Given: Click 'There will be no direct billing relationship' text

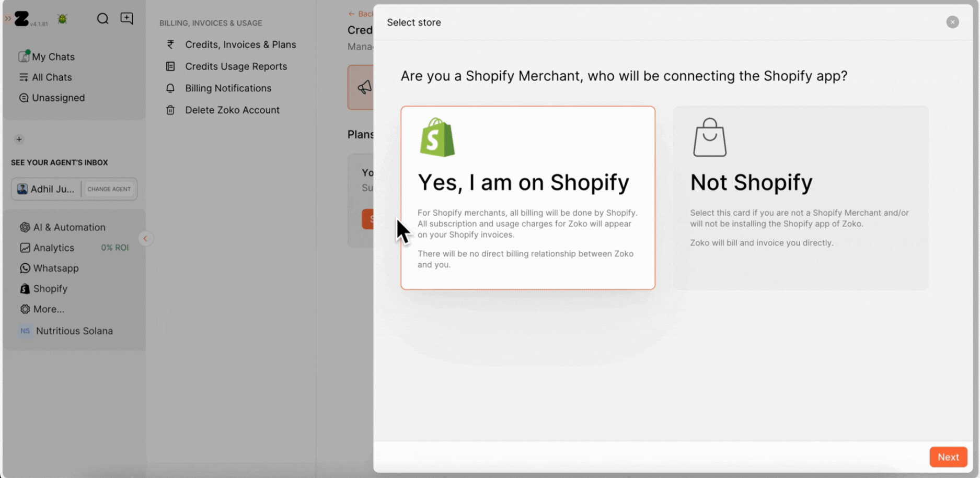Looking at the screenshot, I should point(525,259).
